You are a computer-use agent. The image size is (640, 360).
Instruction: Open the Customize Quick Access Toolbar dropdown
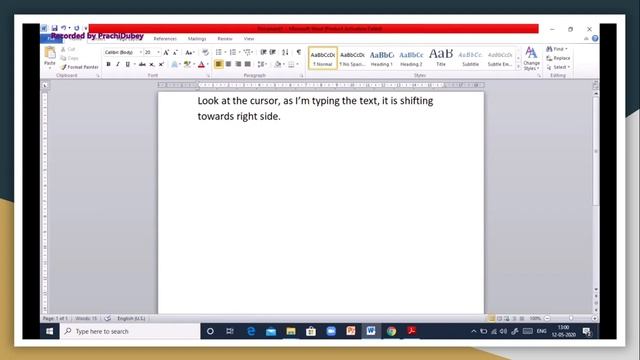pyautogui.click(x=86, y=28)
